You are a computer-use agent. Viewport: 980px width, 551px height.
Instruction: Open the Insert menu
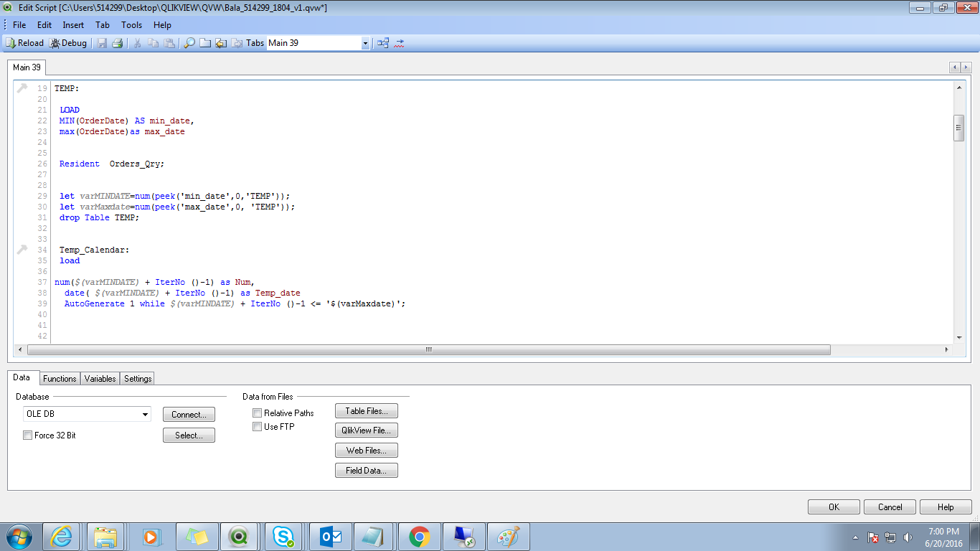(73, 25)
